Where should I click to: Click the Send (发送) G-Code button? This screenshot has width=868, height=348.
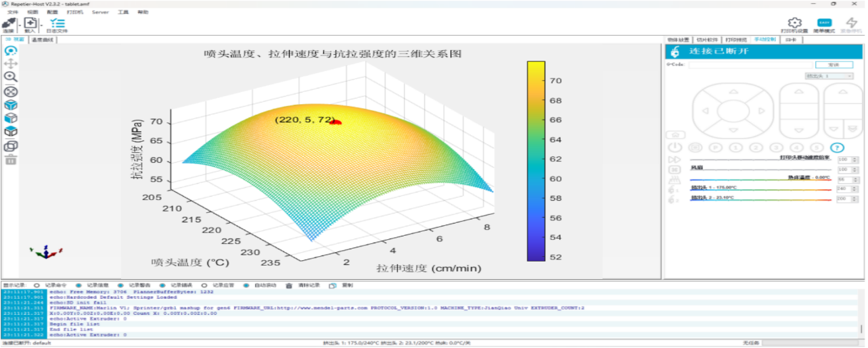833,65
